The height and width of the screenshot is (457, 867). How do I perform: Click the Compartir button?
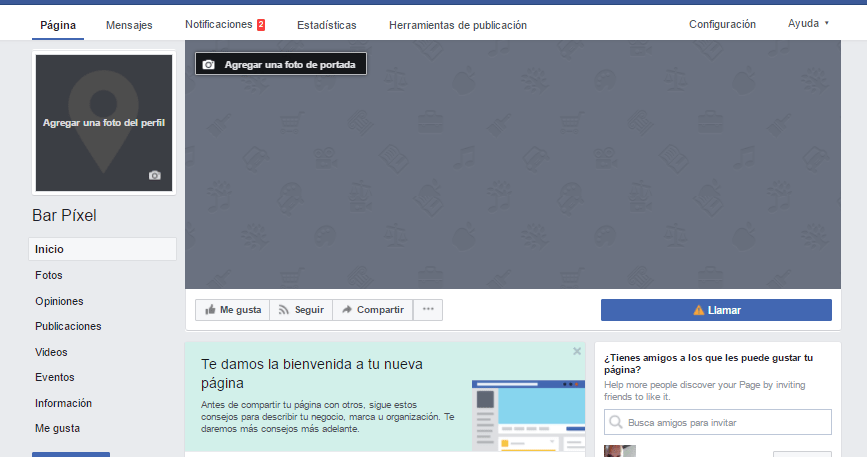point(373,309)
